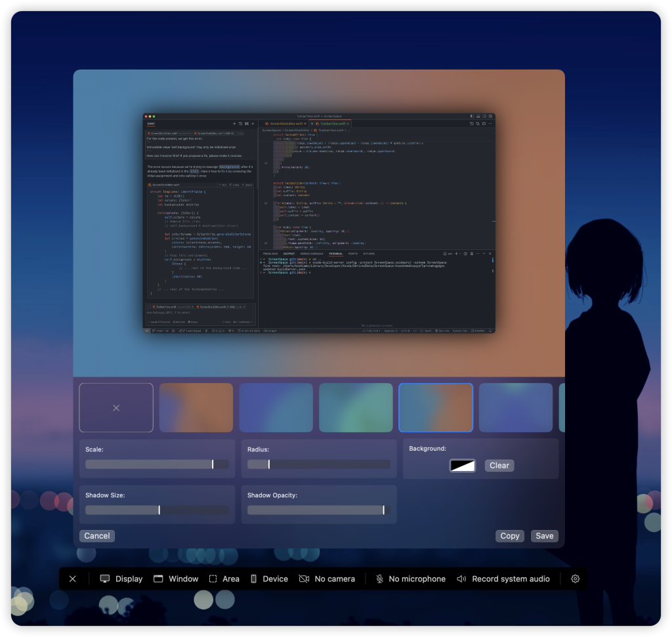Viewport: 672px width, 637px height.
Task: Choose Area selection capture
Action: pos(224,579)
